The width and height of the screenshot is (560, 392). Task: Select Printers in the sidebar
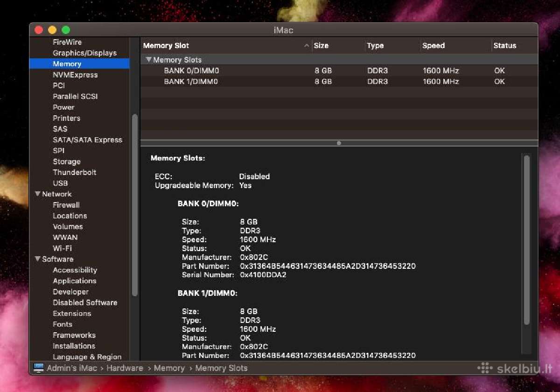point(66,118)
